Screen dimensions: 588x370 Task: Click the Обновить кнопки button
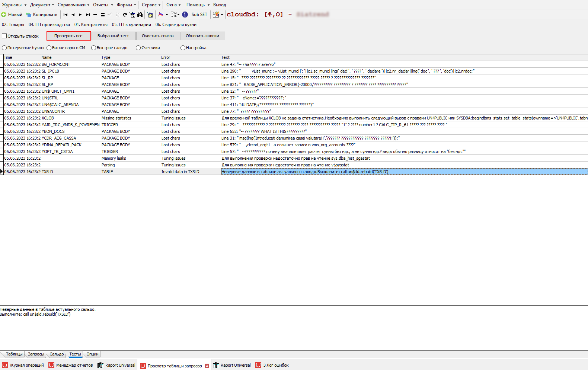(x=202, y=36)
